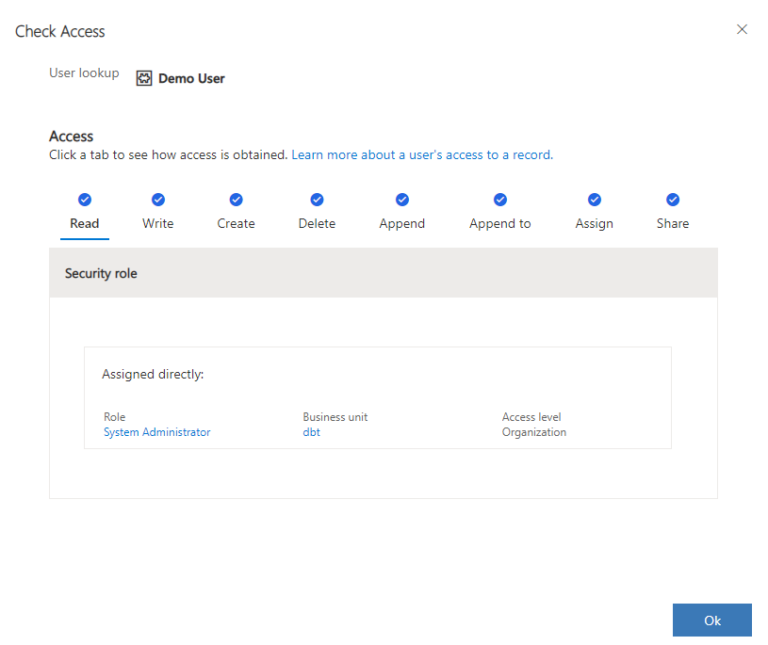Image resolution: width=768 pixels, height=645 pixels.
Task: Click the checkmark icon above Create
Action: [x=236, y=200]
